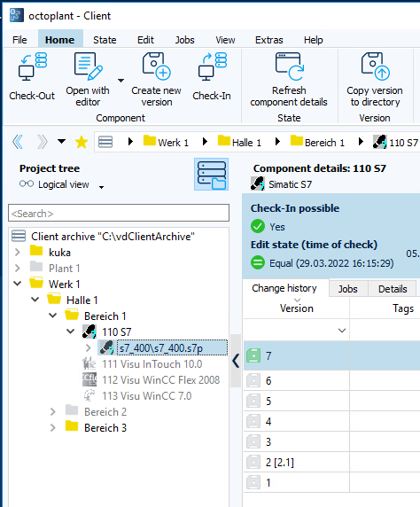Click Werk 1 in the breadcrumb
The height and width of the screenshot is (507, 420).
pyautogui.click(x=166, y=142)
